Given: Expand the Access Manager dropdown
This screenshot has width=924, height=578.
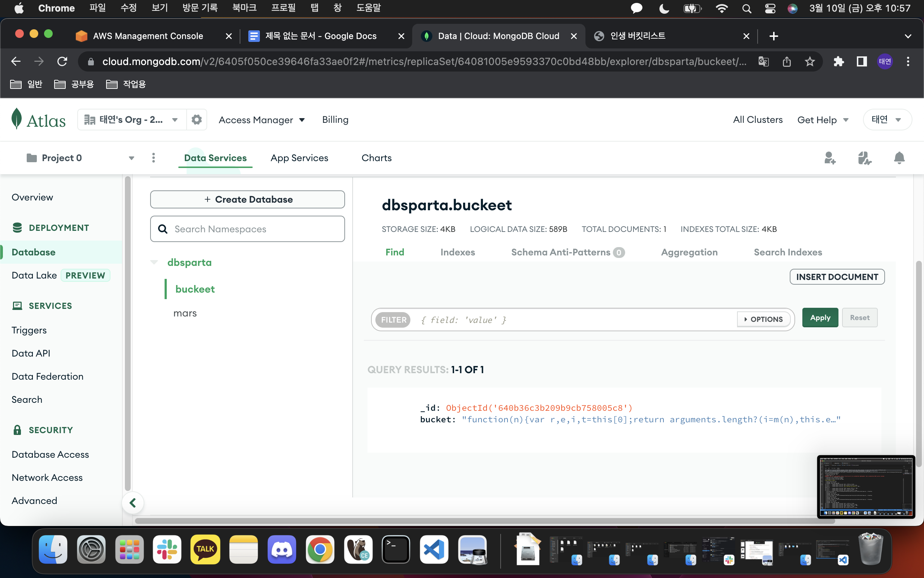Looking at the screenshot, I should [262, 120].
